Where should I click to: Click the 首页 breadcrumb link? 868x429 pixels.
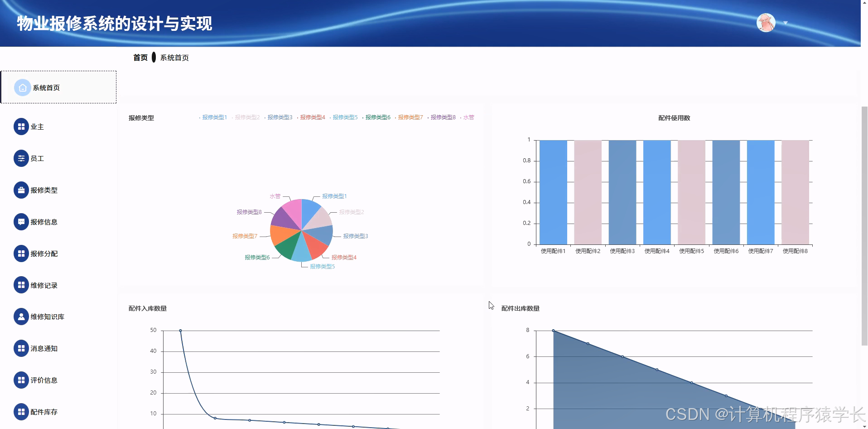click(x=140, y=58)
